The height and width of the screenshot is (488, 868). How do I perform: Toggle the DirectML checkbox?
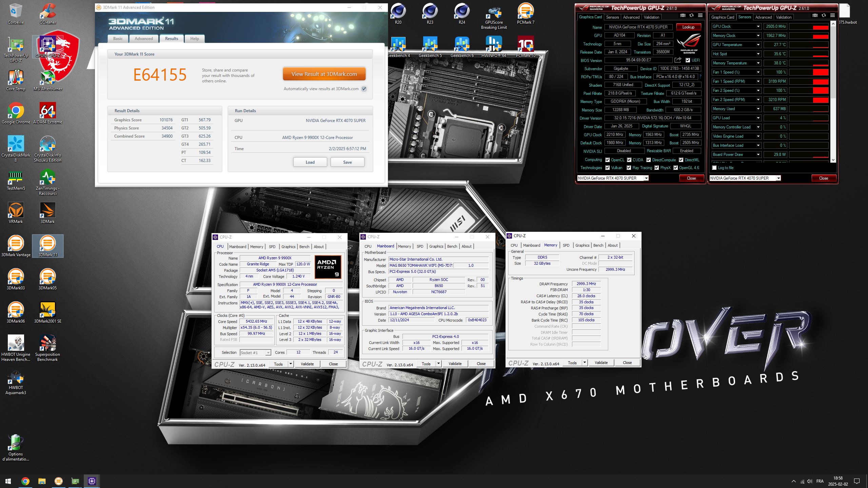pos(681,160)
